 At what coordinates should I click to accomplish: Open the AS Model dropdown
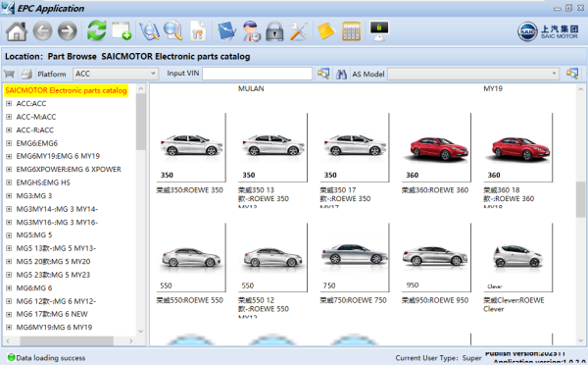tap(473, 74)
